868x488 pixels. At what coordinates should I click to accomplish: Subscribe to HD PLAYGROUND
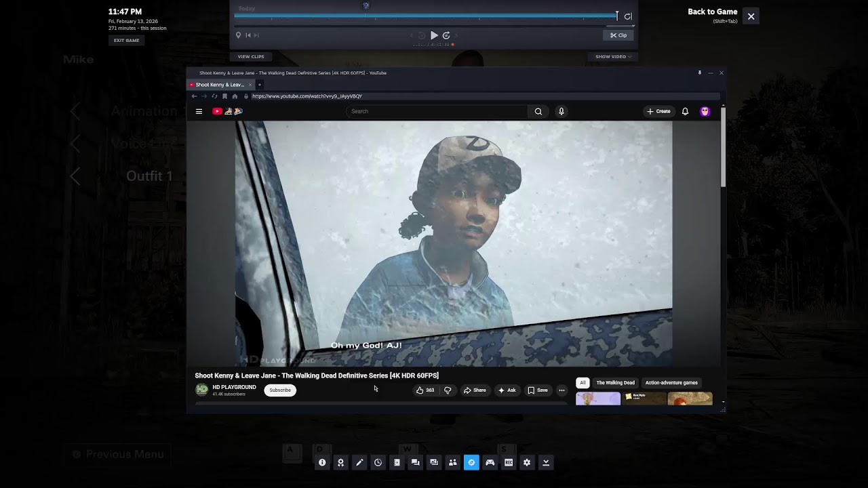(x=280, y=390)
